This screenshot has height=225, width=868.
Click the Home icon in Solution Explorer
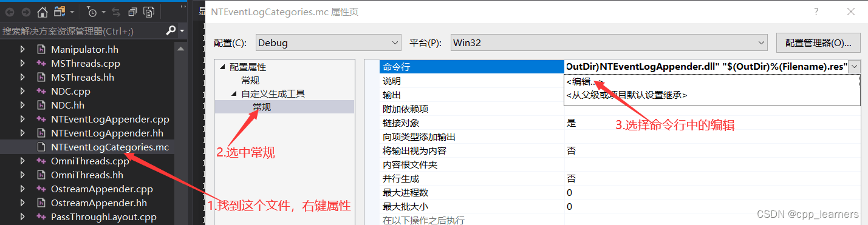pyautogui.click(x=43, y=12)
